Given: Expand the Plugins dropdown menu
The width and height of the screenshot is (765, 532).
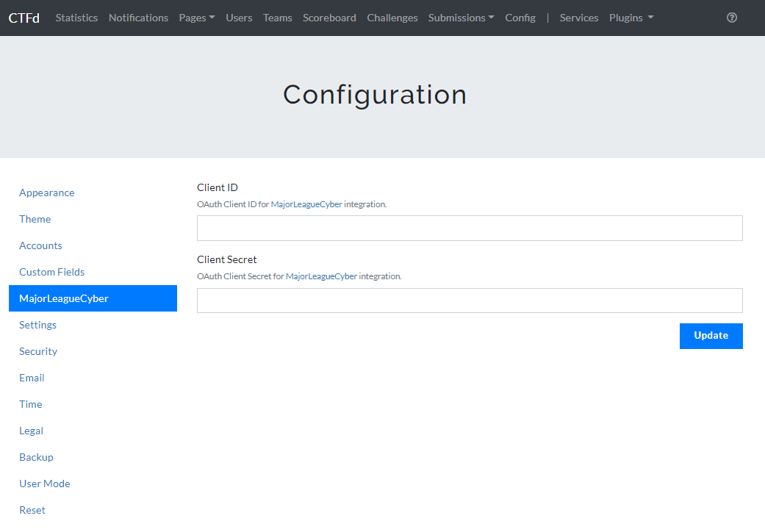Looking at the screenshot, I should 631,18.
